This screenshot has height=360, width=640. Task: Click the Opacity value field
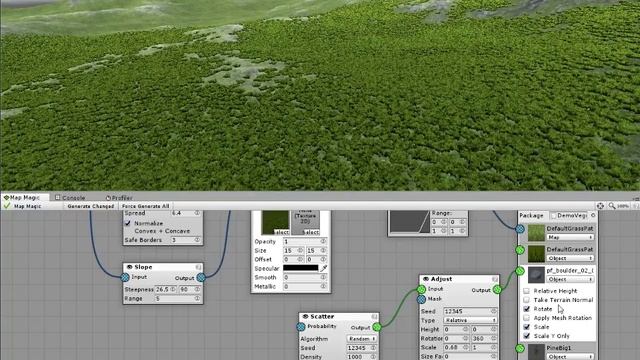[305, 242]
